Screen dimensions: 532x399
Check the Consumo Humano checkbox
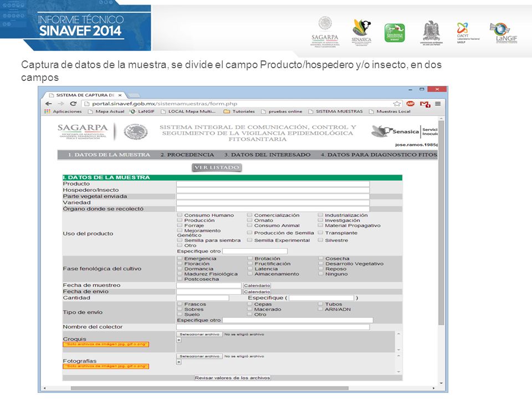point(180,215)
